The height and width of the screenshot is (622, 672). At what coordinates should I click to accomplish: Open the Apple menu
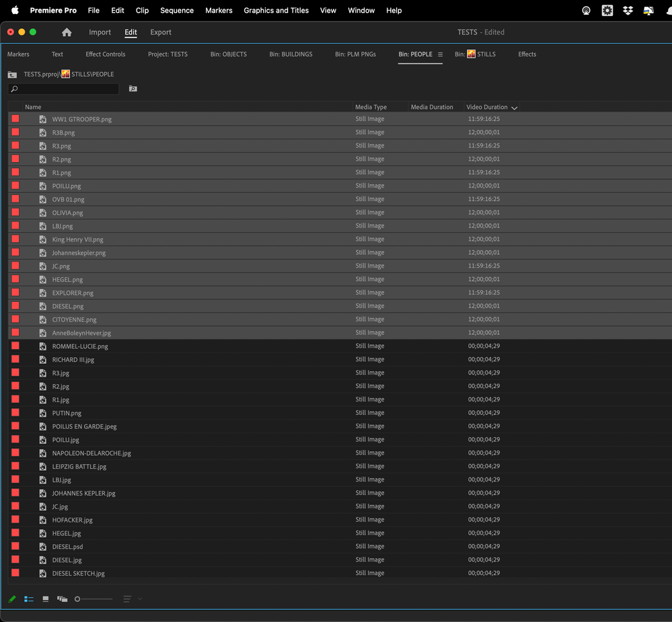point(15,10)
